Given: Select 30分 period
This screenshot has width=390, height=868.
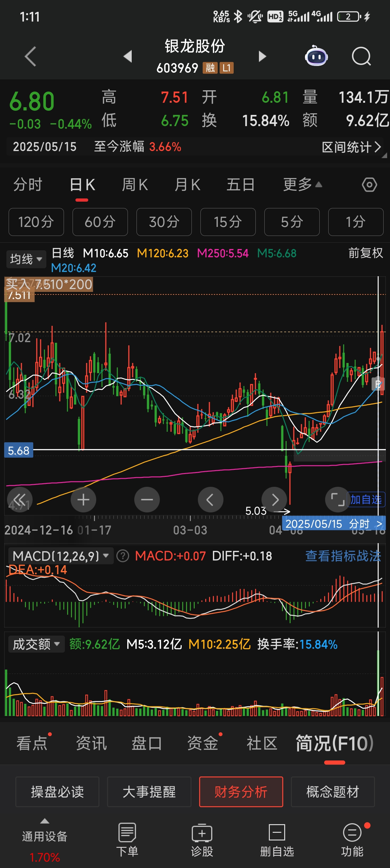Looking at the screenshot, I should pyautogui.click(x=164, y=222).
